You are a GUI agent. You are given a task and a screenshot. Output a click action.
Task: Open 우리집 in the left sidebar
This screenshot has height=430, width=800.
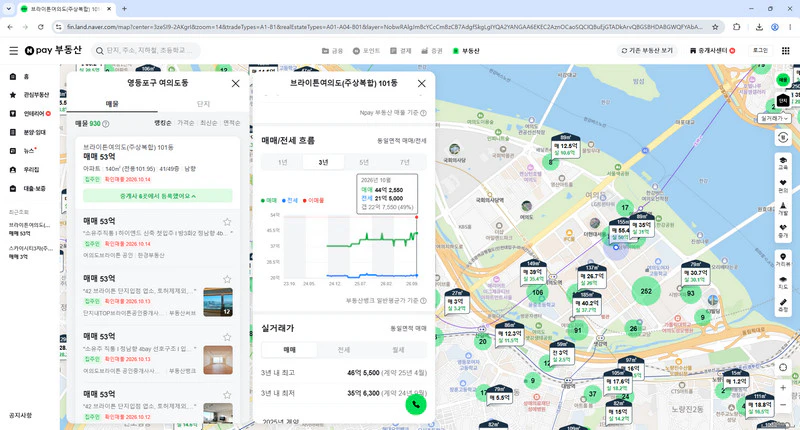(24, 169)
